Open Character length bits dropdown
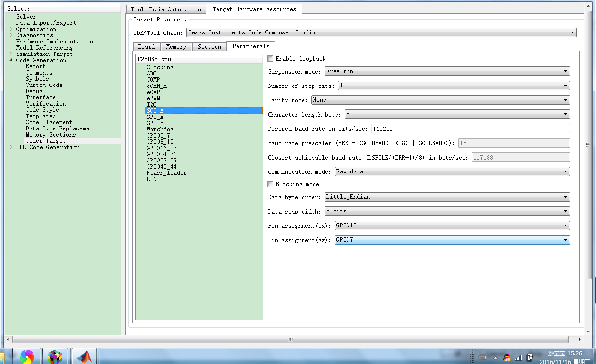 [x=457, y=114]
